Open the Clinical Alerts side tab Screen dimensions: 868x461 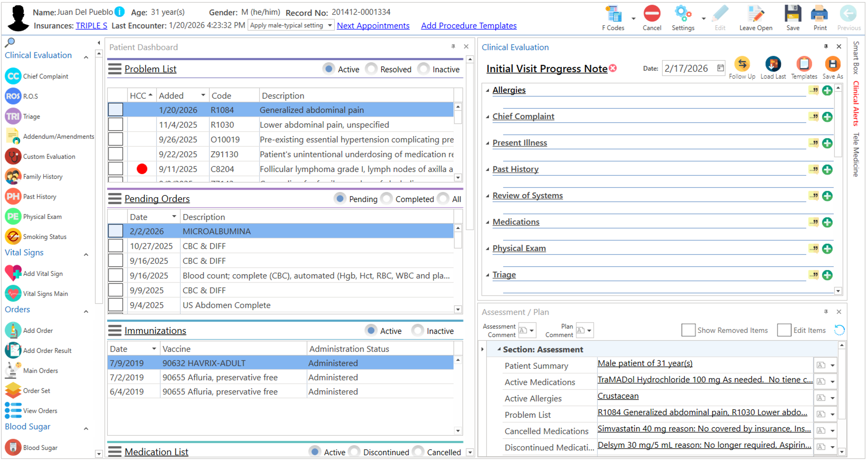click(x=856, y=104)
